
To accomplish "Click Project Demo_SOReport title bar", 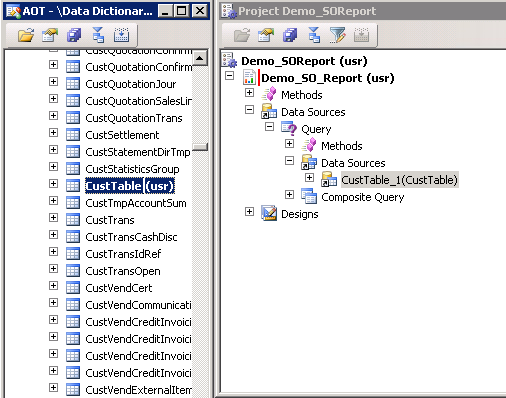I will click(363, 11).
